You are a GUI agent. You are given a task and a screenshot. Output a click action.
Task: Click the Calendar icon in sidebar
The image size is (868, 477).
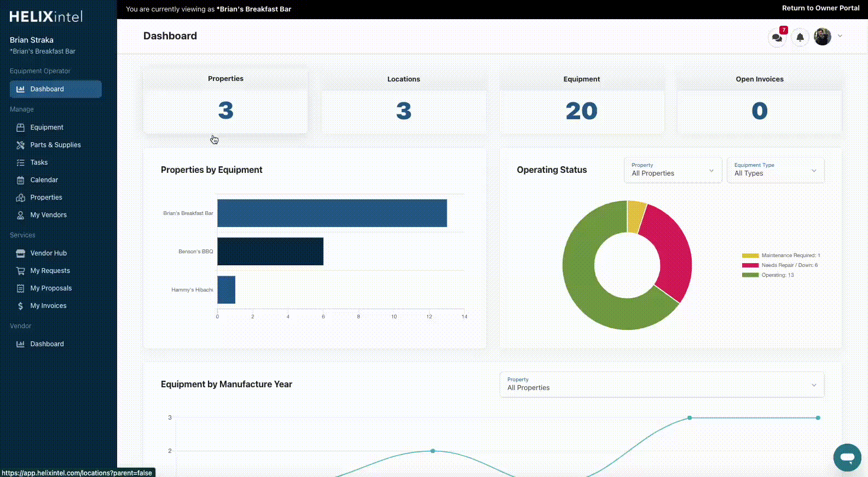[x=20, y=180]
